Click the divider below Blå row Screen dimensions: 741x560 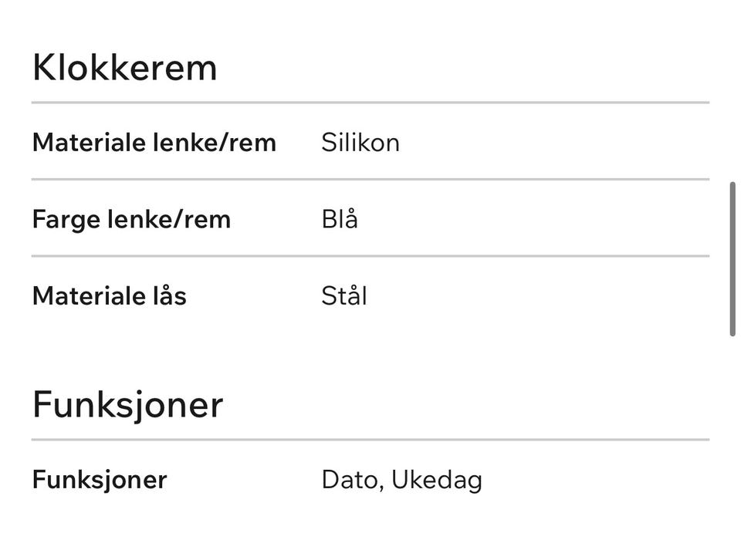point(370,256)
